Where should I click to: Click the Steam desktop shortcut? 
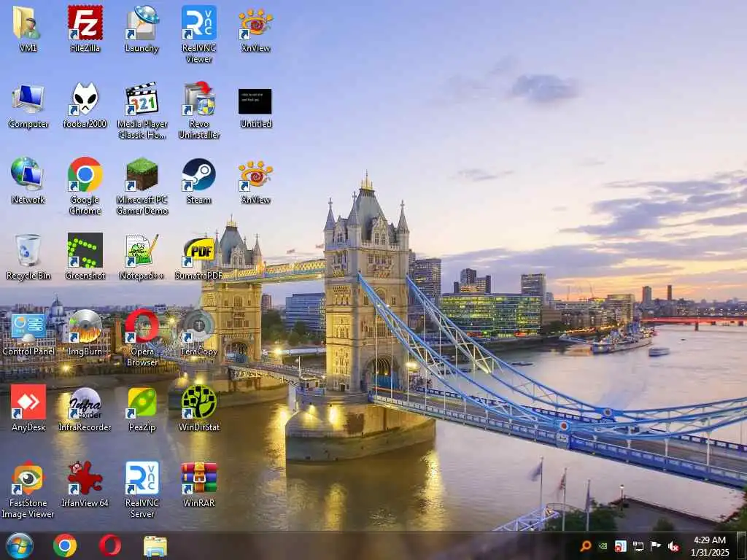point(198,174)
